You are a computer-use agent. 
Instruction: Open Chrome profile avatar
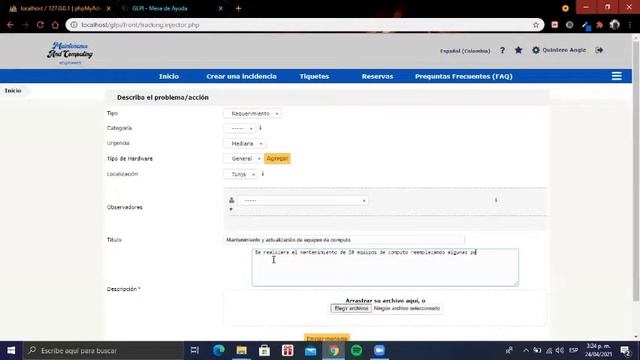tap(615, 25)
